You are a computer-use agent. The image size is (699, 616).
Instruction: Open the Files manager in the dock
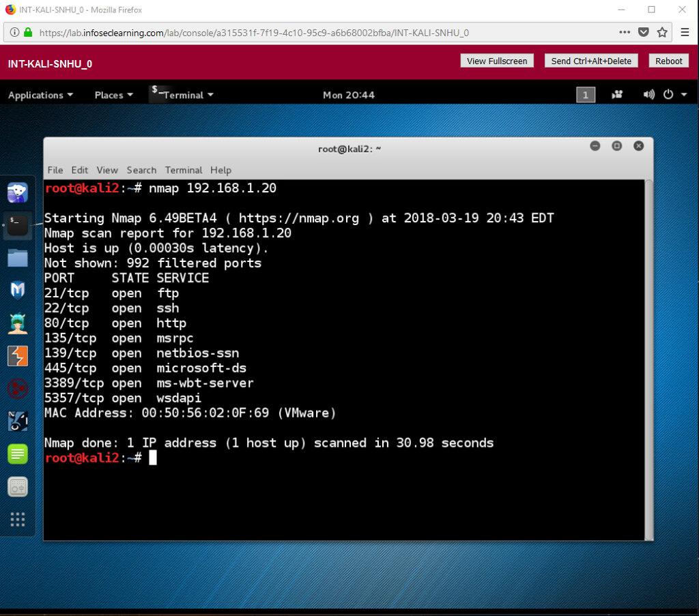tap(17, 257)
